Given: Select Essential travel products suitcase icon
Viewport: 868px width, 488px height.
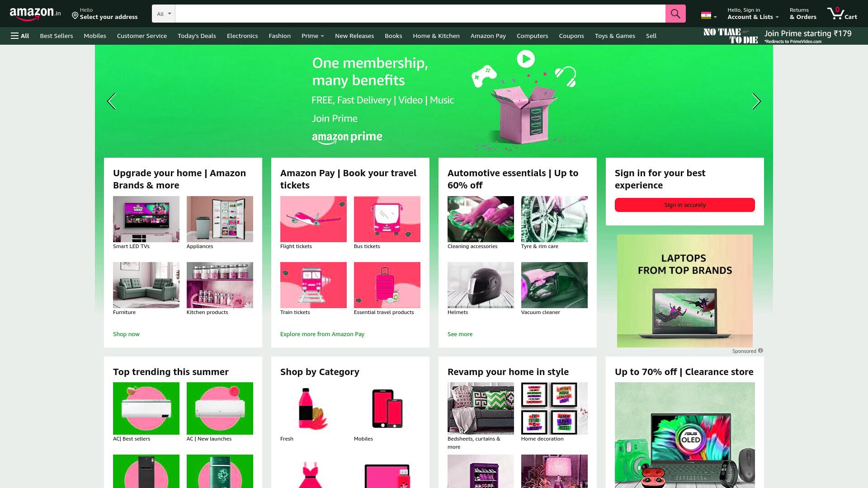Looking at the screenshot, I should [x=387, y=285].
